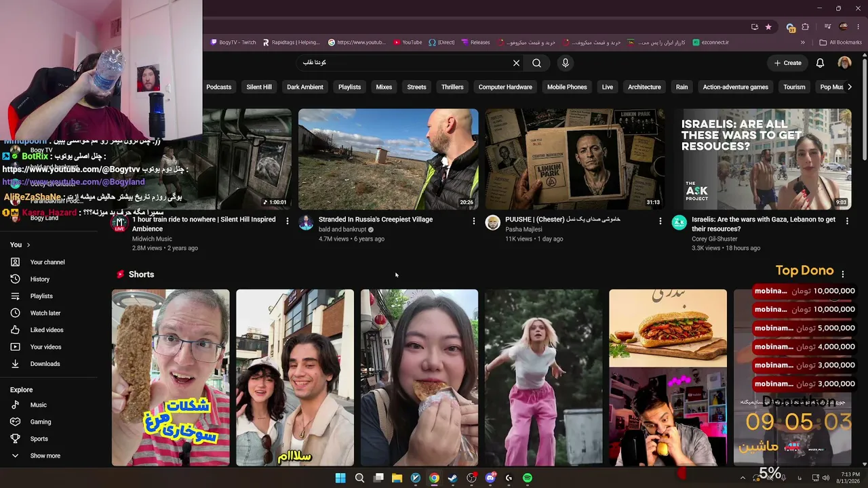Select the Architecture filter chip
The width and height of the screenshot is (868, 488).
644,87
